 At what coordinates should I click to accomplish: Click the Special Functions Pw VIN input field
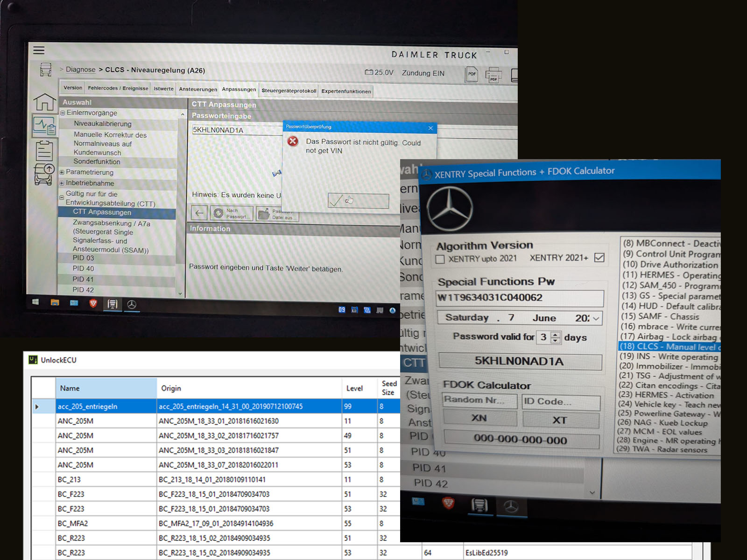coord(519,298)
